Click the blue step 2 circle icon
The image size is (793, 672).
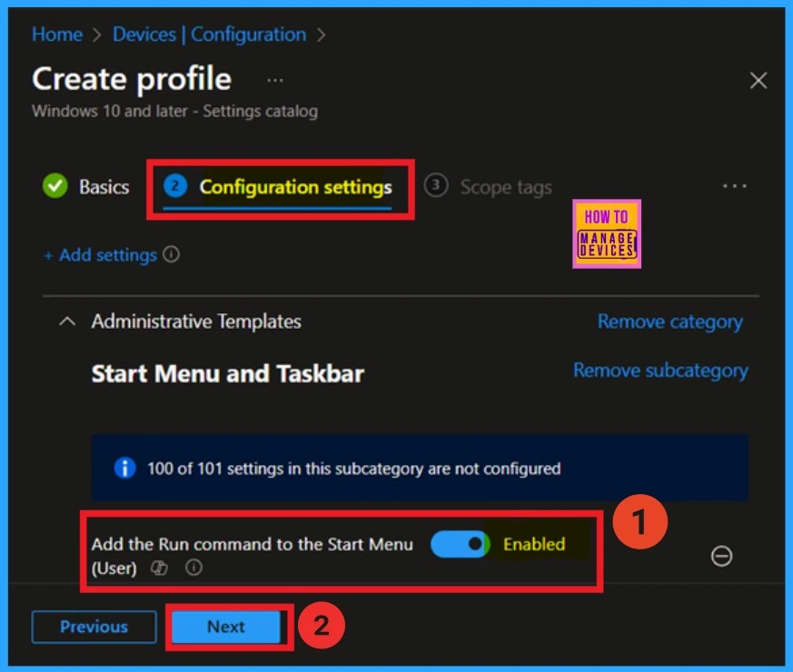(175, 185)
